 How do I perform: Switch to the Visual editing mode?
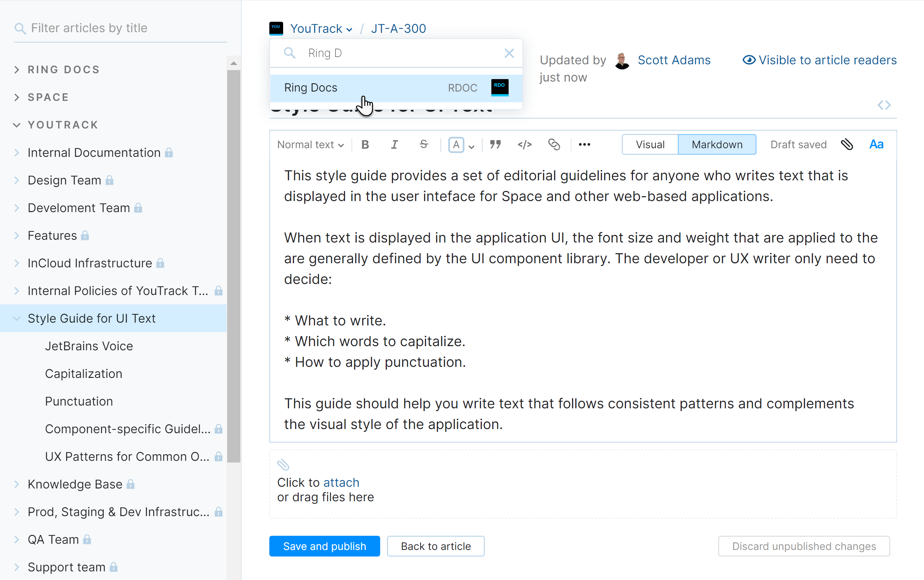click(649, 144)
